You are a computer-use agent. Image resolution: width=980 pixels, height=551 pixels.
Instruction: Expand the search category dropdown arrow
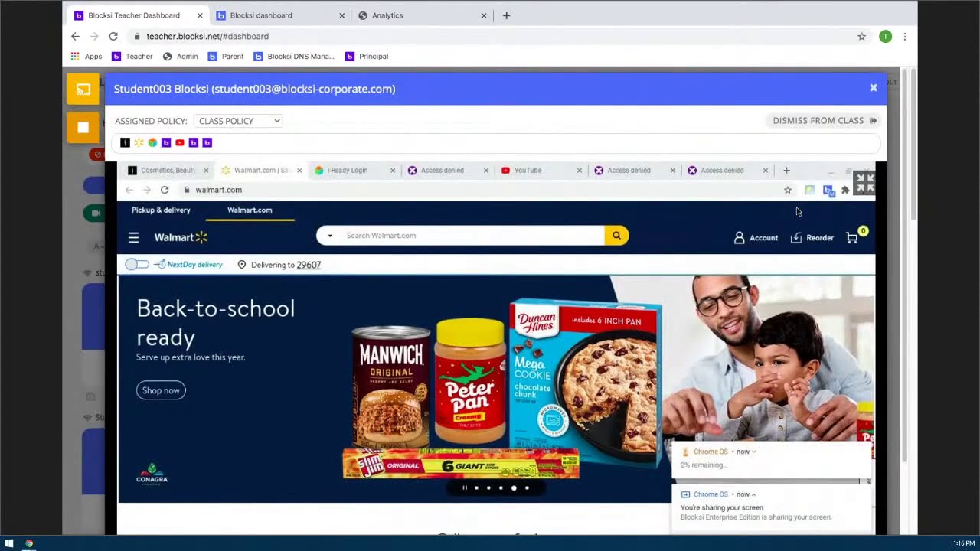330,236
